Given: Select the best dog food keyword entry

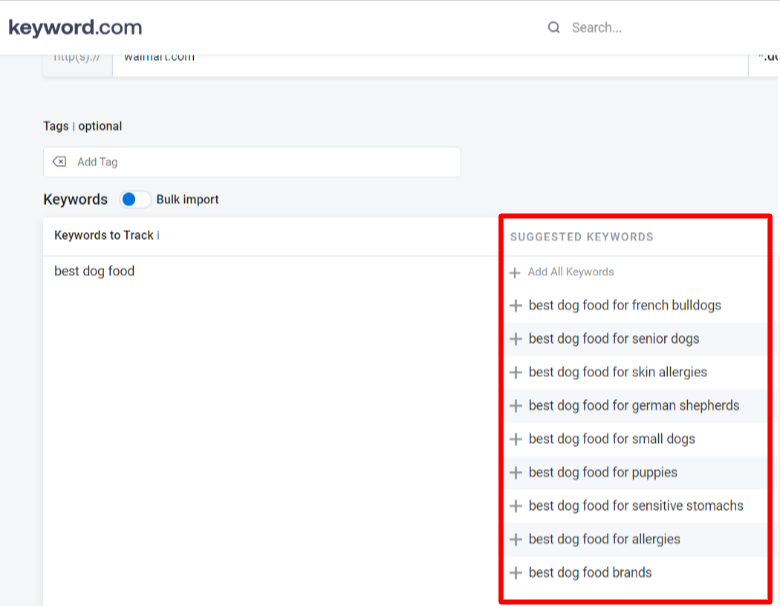Looking at the screenshot, I should click(95, 271).
